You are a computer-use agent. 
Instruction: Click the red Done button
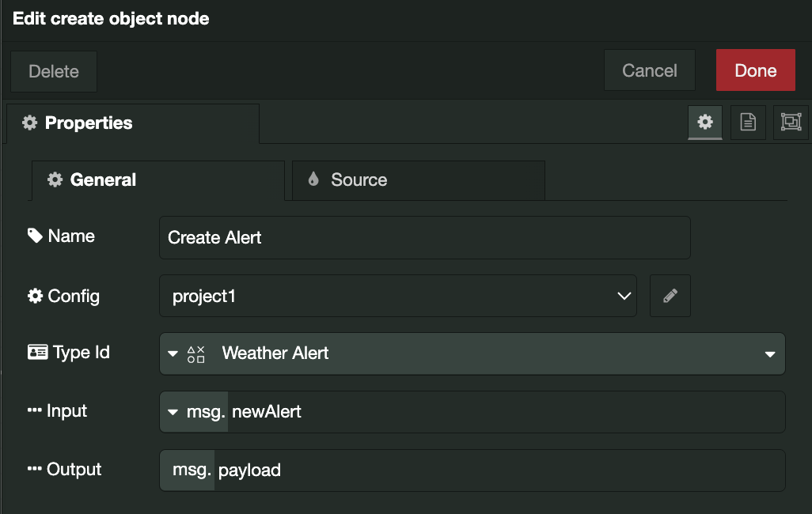click(x=755, y=70)
